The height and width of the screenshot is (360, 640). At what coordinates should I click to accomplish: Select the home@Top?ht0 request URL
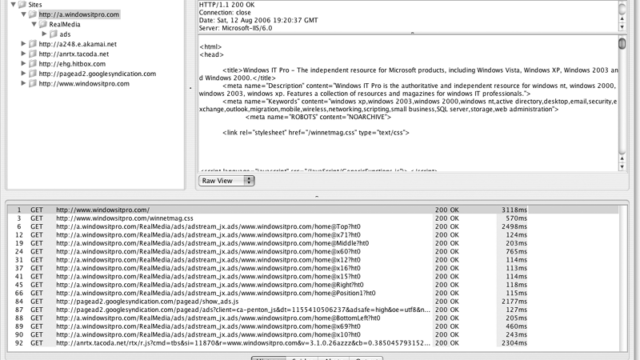[x=208, y=227]
